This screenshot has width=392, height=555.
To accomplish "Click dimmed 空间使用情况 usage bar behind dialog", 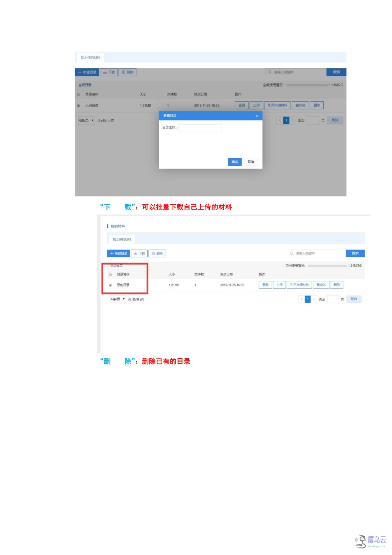I will pos(307,85).
